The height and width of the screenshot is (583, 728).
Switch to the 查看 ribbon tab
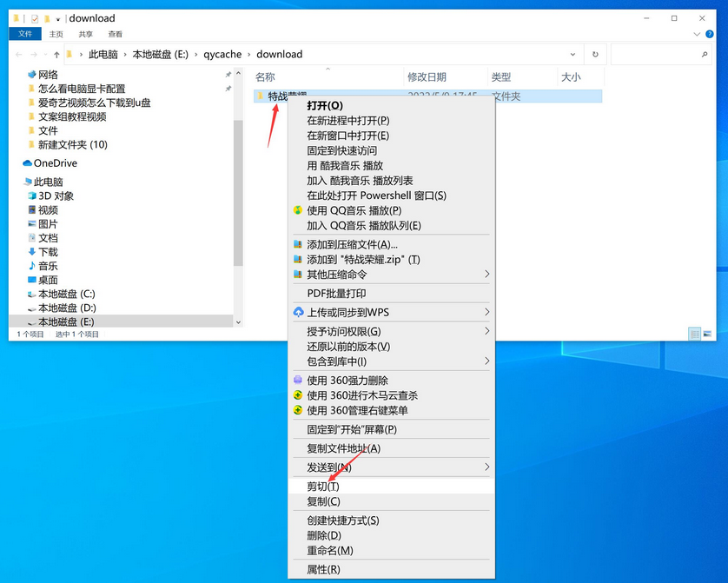point(116,34)
